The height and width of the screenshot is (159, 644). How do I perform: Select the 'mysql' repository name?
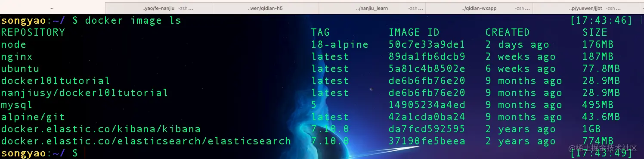(x=17, y=105)
